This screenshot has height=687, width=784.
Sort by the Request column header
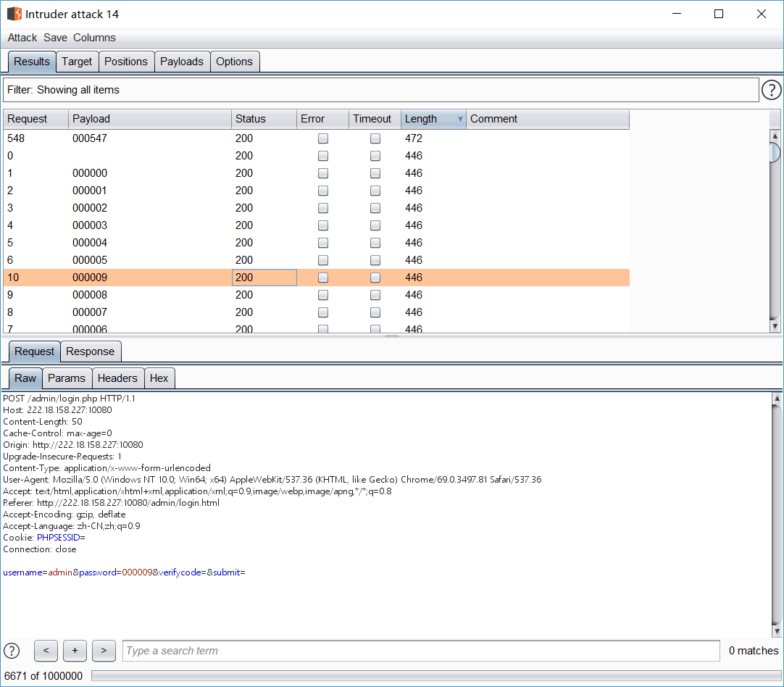36,119
